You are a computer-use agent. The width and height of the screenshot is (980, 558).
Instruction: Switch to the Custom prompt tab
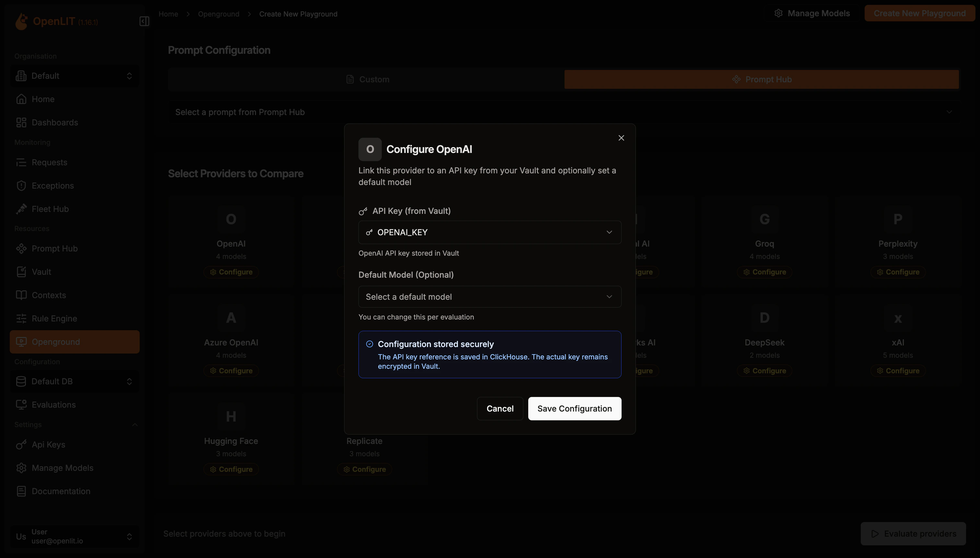367,79
